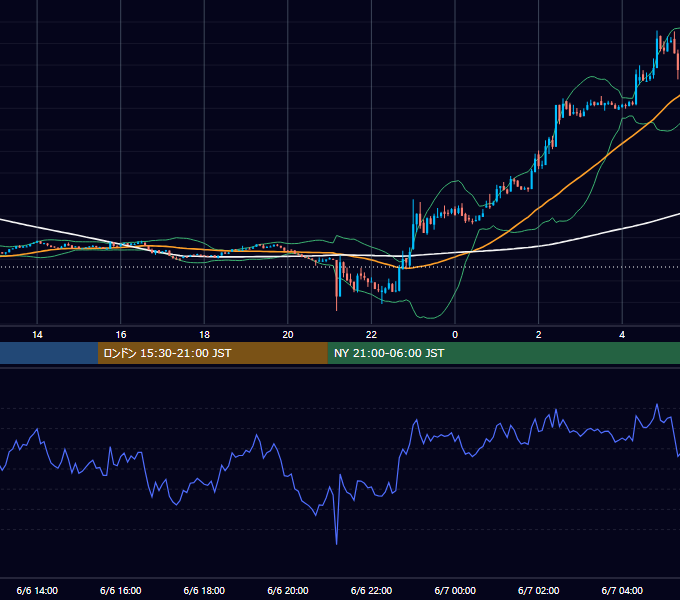Click the '20' hour label on price chart axis
680x600 pixels.
288,335
